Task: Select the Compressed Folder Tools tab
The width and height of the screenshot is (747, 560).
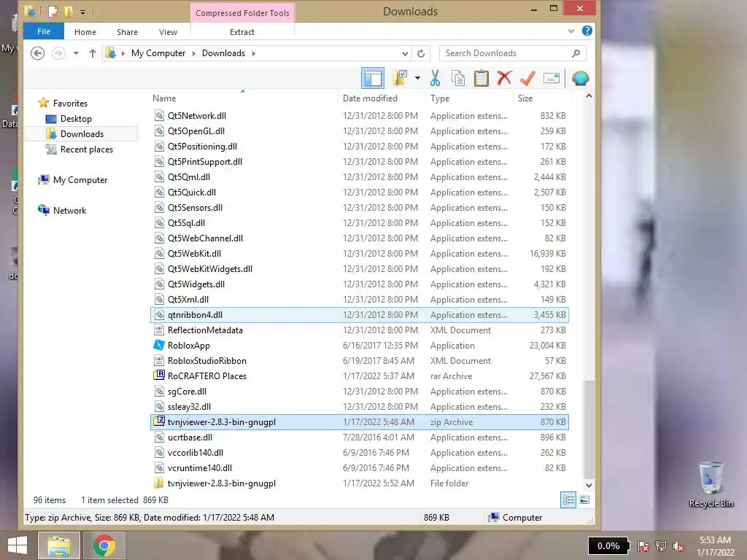Action: (x=242, y=13)
